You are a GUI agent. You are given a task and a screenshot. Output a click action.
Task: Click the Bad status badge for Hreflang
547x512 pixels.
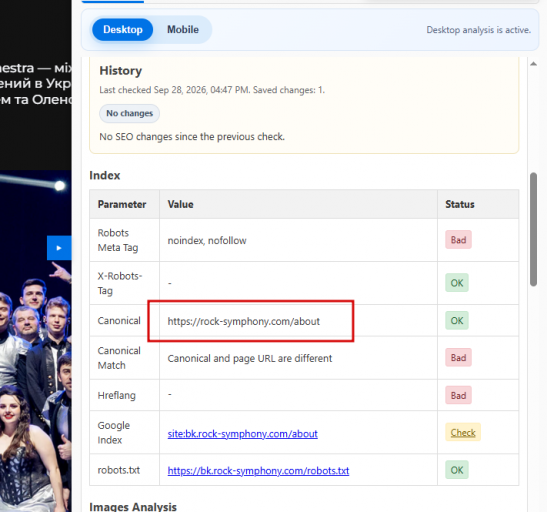[458, 395]
